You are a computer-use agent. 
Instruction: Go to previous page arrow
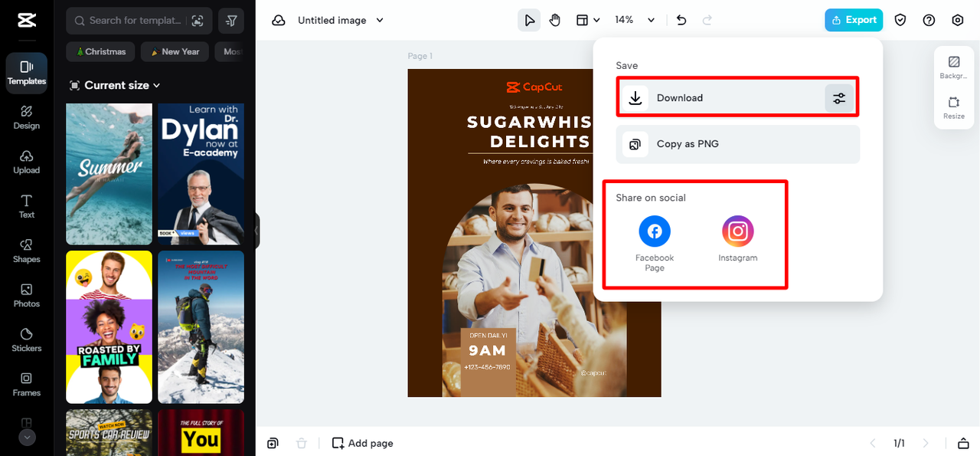[872, 443]
